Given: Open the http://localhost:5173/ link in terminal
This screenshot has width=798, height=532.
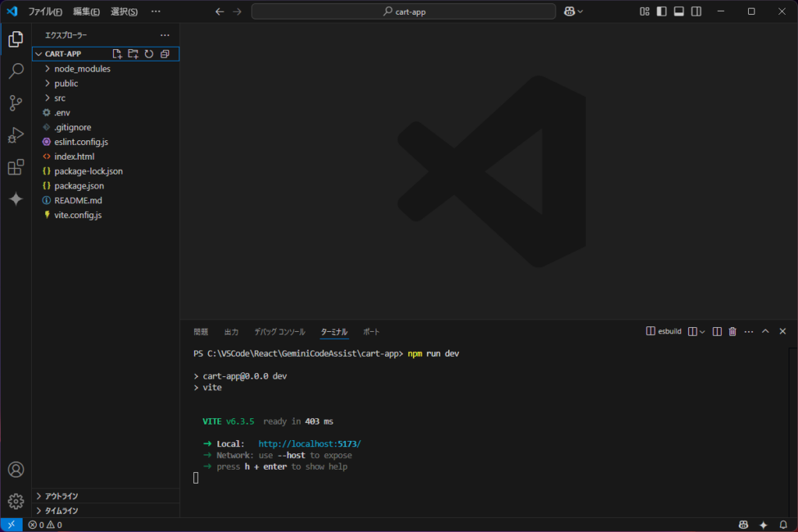Looking at the screenshot, I should (x=309, y=444).
